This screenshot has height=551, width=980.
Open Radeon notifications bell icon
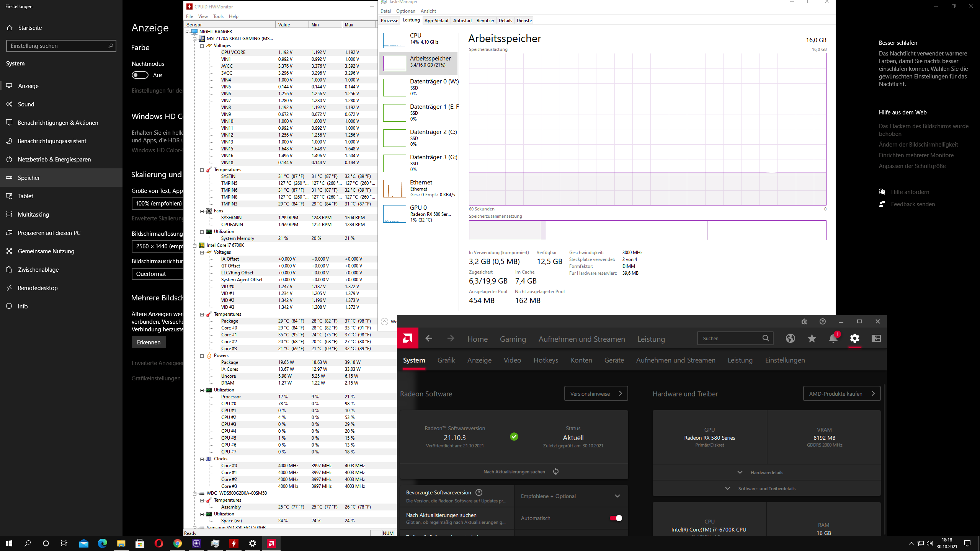833,339
